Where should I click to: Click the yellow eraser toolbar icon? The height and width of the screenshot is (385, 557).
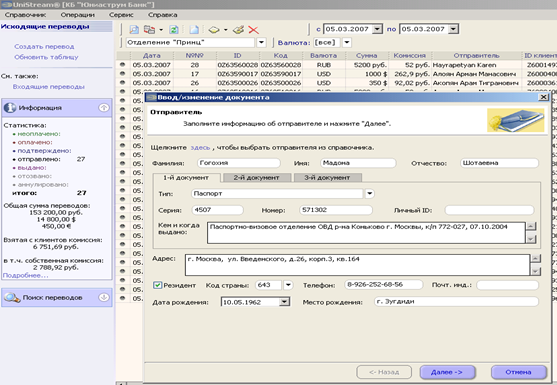click(214, 30)
